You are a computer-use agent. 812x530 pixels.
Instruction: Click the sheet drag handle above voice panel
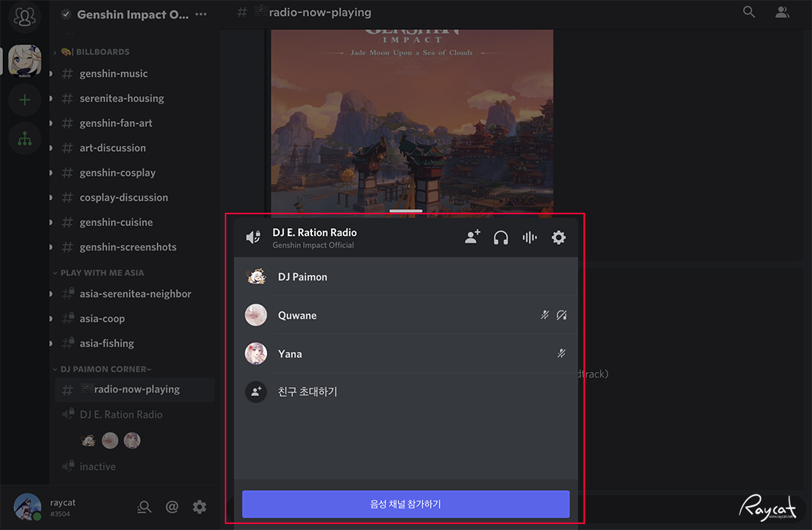pos(406,210)
